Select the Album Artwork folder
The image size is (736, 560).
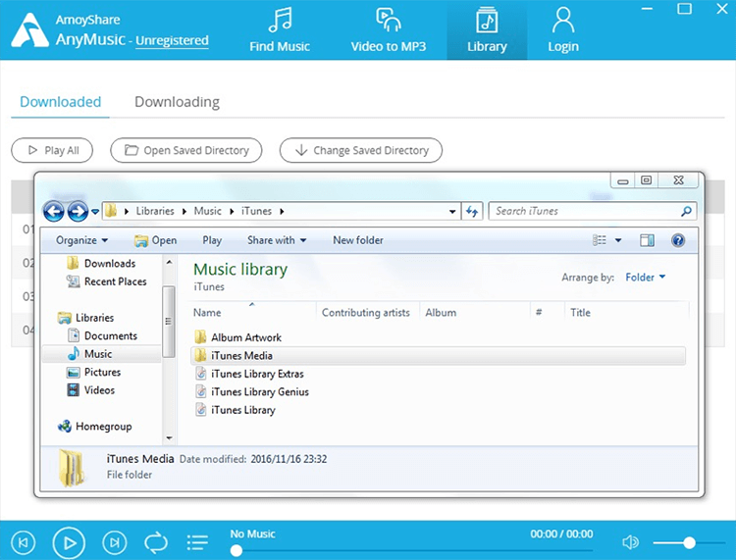click(x=238, y=337)
